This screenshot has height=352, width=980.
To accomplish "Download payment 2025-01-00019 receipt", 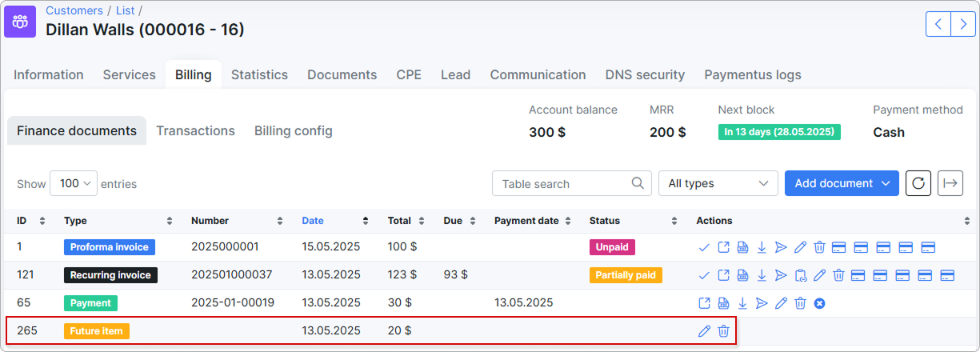I will (x=742, y=303).
